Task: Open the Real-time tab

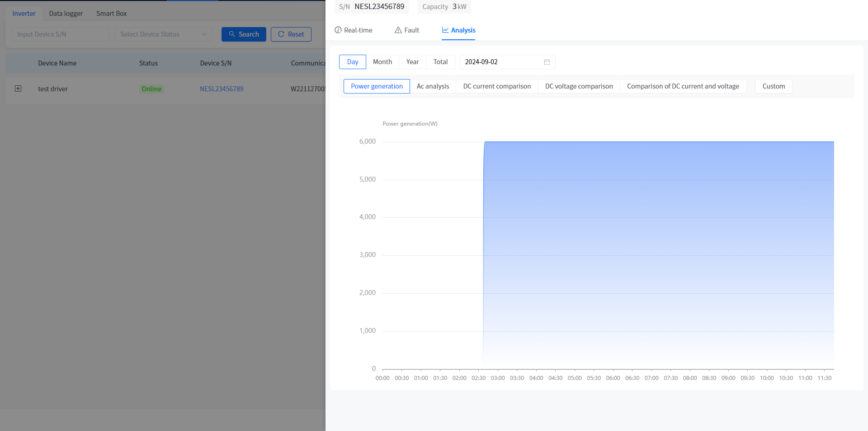Action: click(354, 30)
